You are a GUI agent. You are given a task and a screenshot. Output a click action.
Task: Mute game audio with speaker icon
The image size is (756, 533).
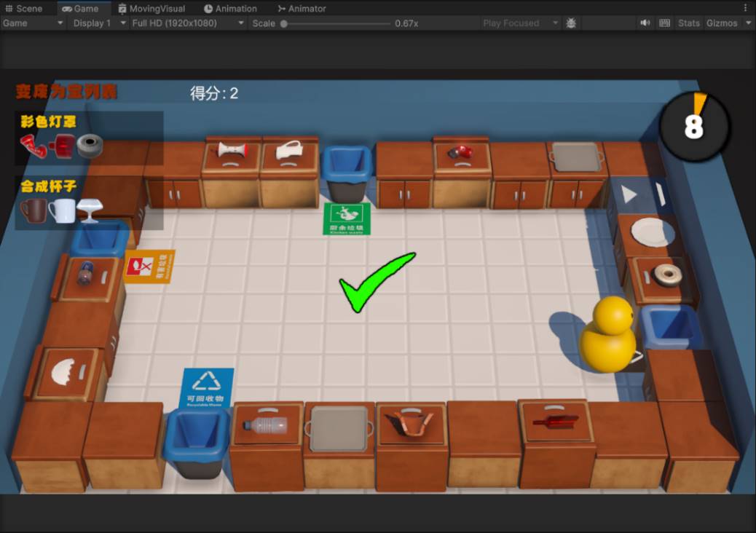tap(645, 23)
